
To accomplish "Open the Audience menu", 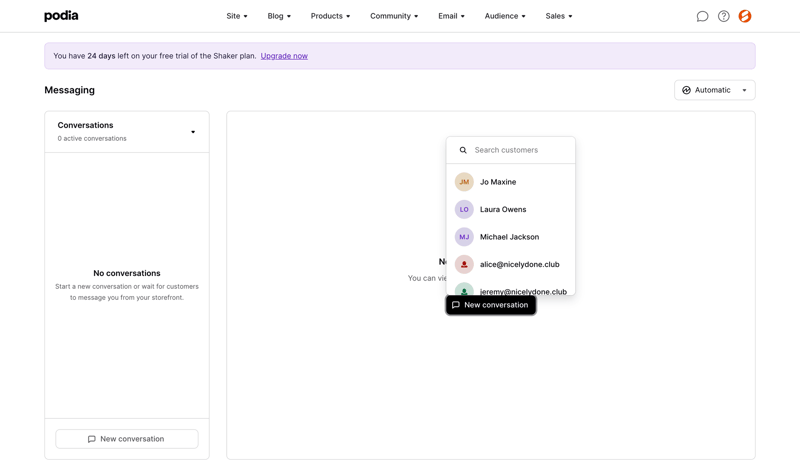I will tap(505, 16).
